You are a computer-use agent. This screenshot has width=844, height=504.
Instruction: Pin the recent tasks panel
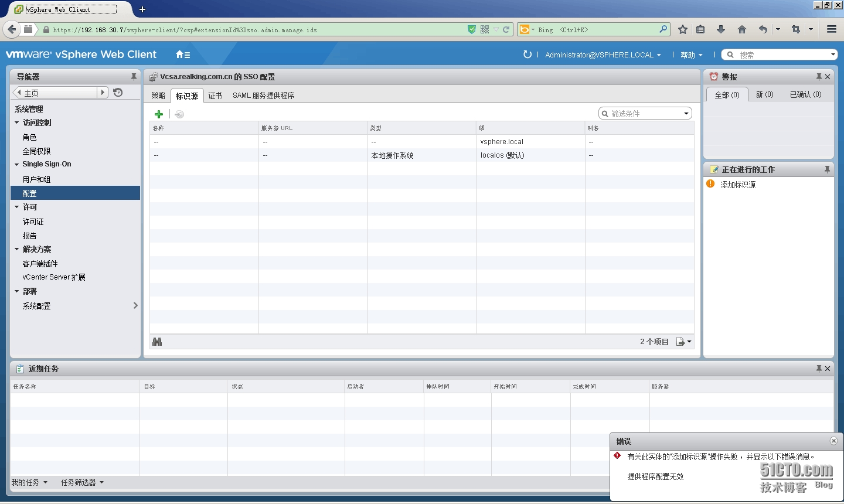tap(819, 369)
